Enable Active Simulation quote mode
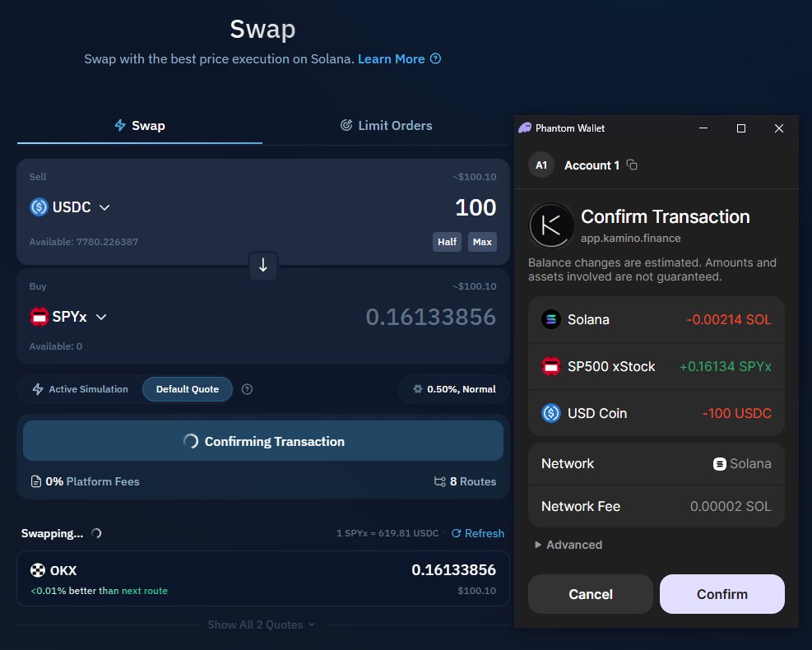Image resolution: width=812 pixels, height=650 pixels. point(81,389)
